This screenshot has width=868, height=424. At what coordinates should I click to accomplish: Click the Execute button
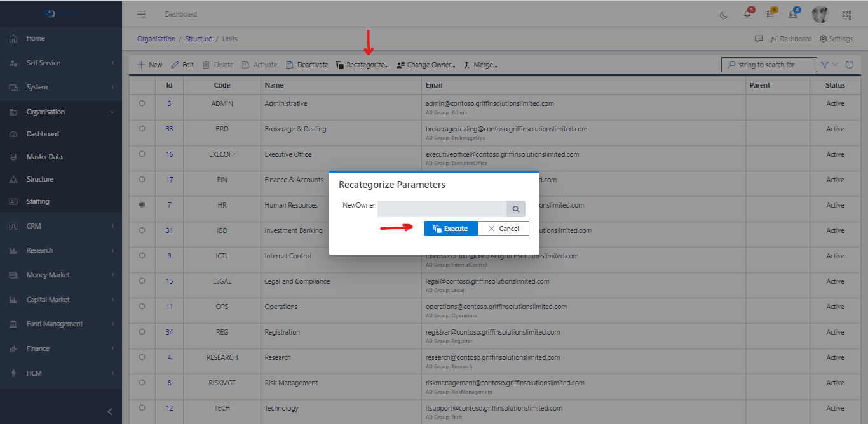451,229
